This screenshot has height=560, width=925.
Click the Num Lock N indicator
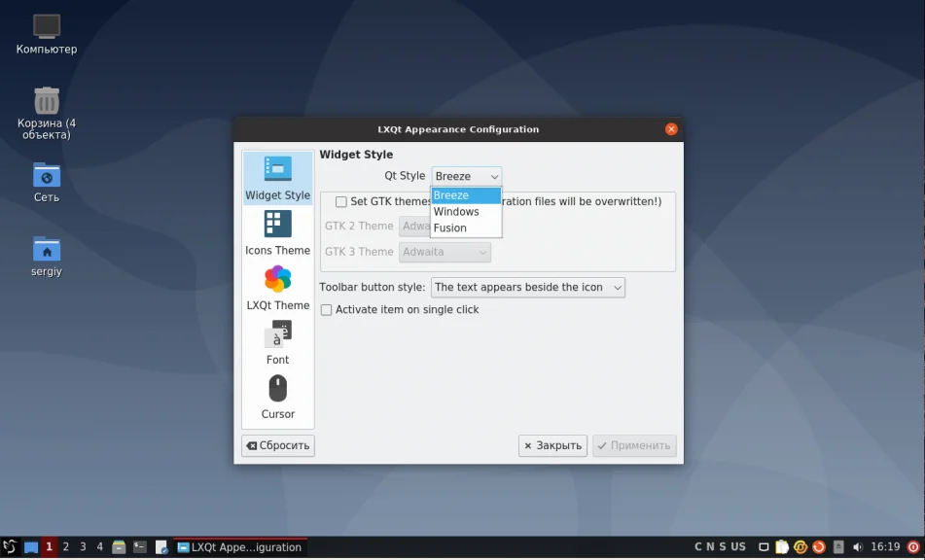click(x=710, y=547)
